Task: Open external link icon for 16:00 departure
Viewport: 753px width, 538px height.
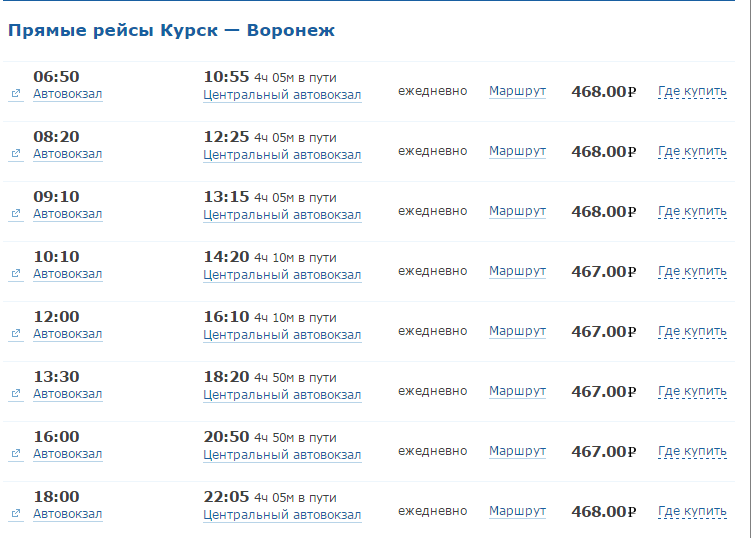Action: [x=16, y=453]
